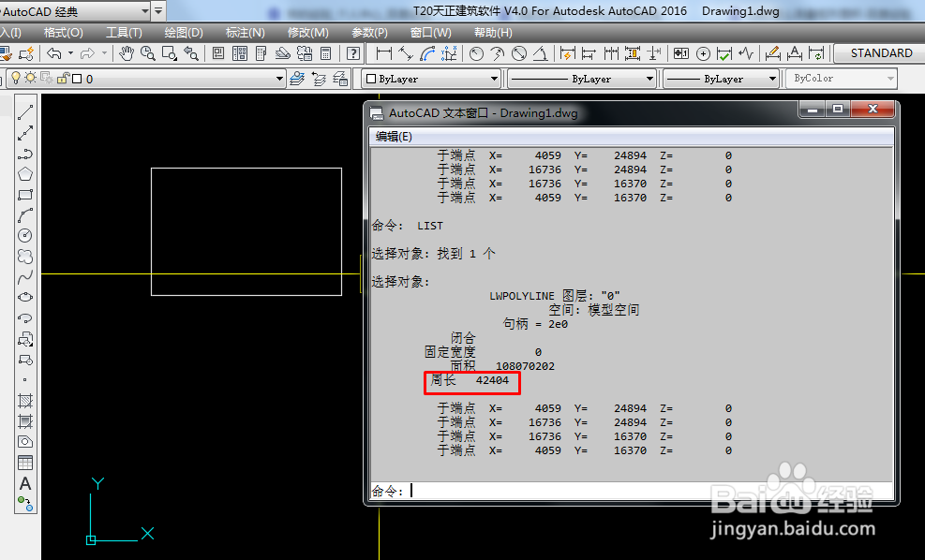Open the 标注(N) menu

[246, 33]
